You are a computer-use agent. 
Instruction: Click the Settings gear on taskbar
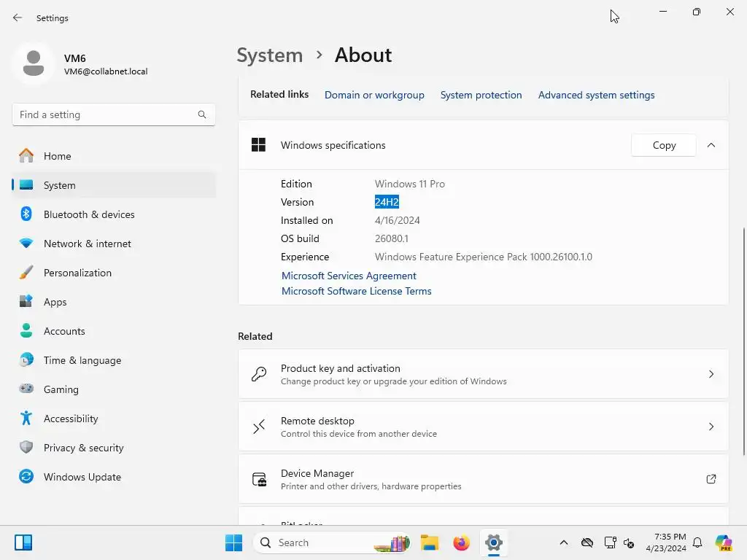494,542
